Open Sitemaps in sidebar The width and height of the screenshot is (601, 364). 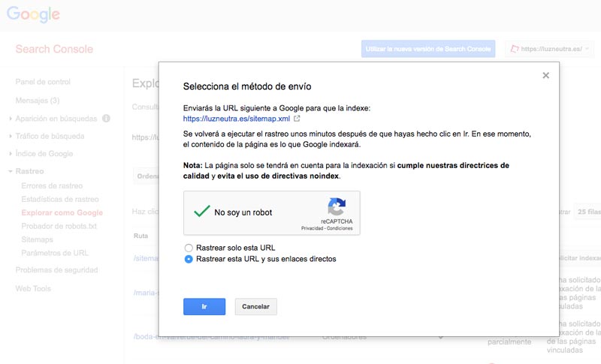[x=37, y=239]
